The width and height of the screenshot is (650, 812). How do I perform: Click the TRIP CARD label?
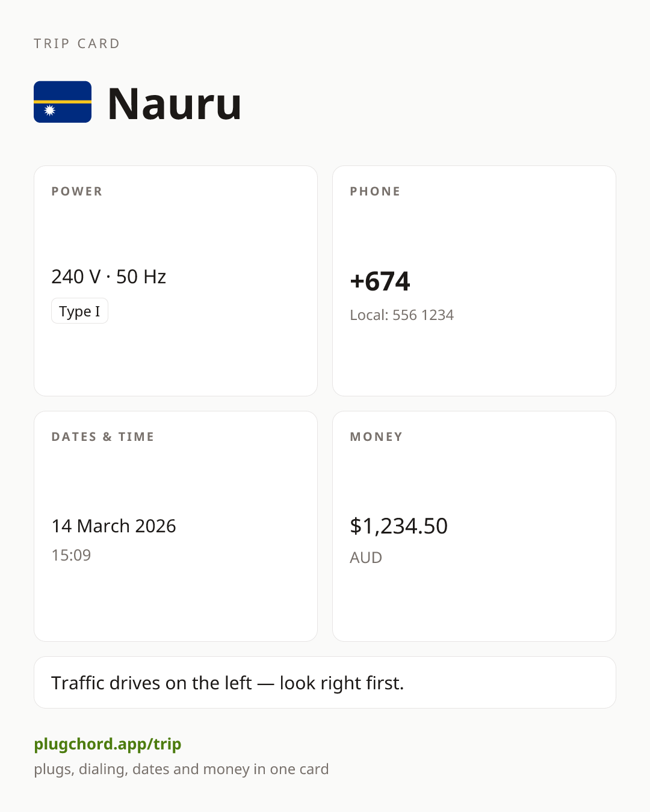tap(77, 43)
